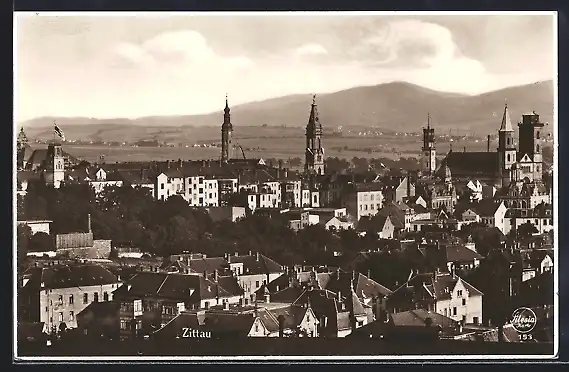Click the flag atop the left tower
Image resolution: width=569 pixels, height=372 pixels.
(59, 131)
